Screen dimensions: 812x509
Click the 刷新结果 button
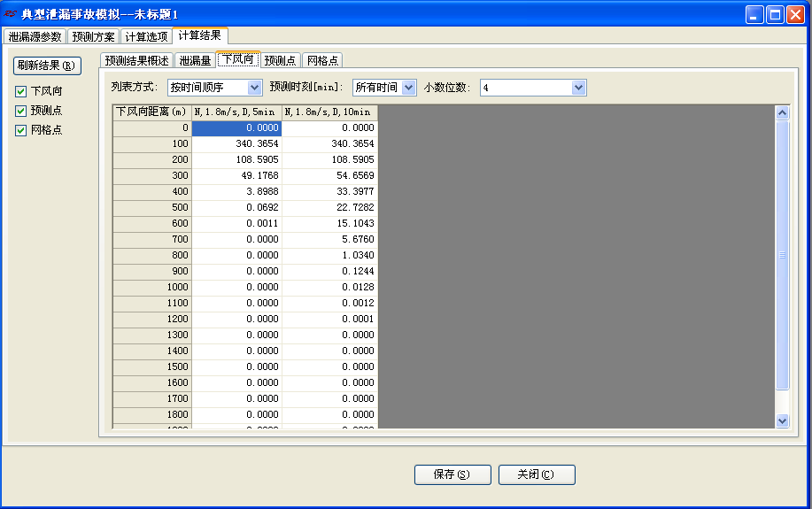(x=47, y=66)
